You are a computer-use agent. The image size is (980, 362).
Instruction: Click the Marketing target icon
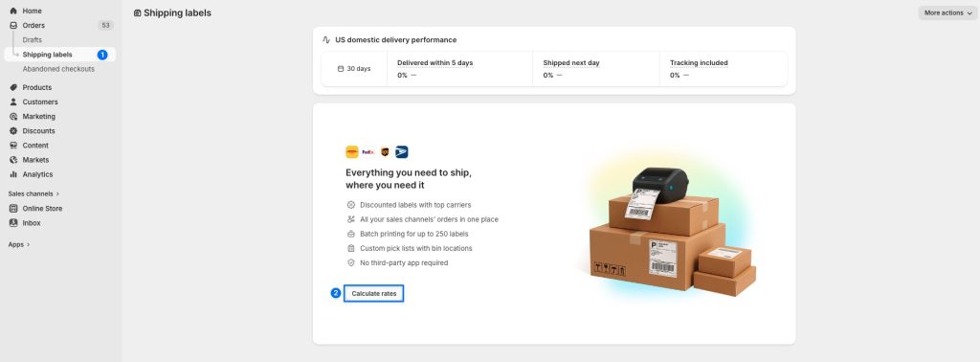coord(13,116)
